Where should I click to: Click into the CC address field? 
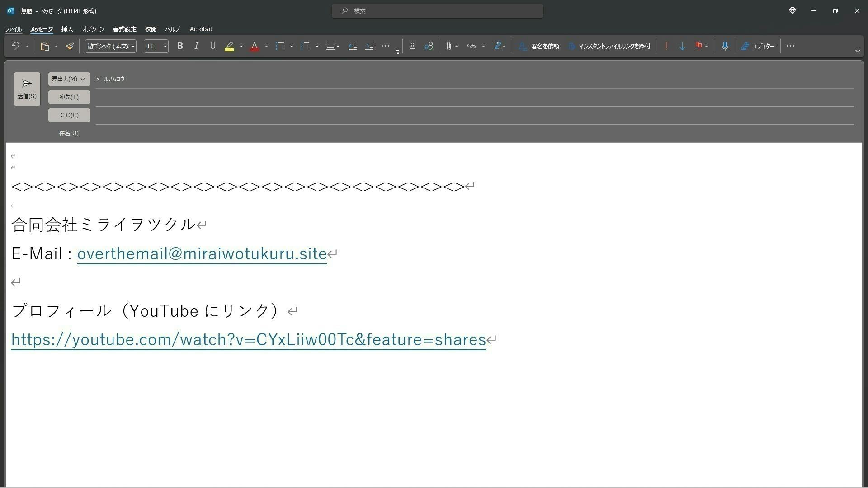pyautogui.click(x=475, y=115)
